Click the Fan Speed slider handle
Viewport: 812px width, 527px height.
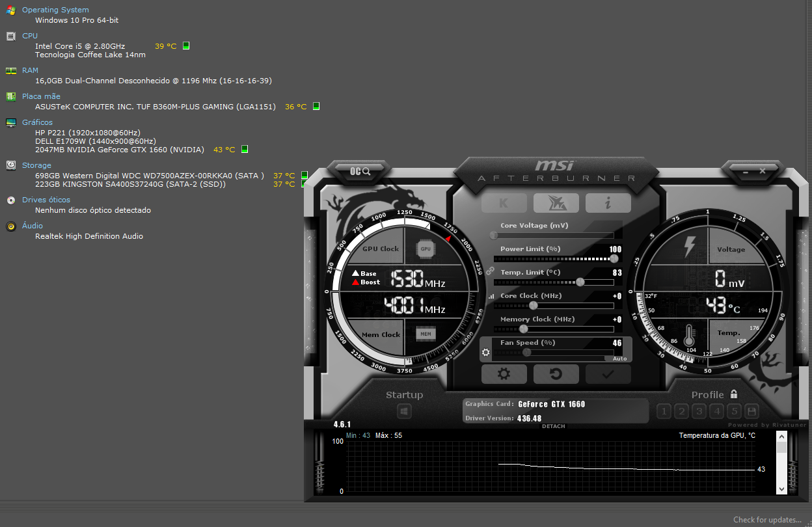526,352
